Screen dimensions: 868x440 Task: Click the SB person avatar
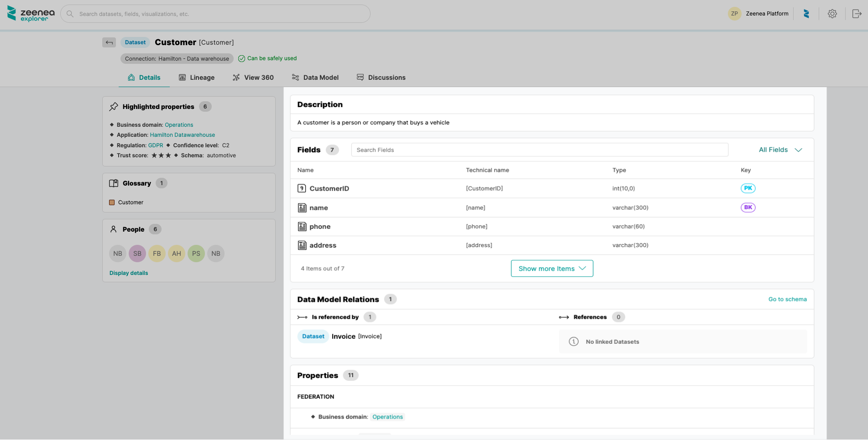tap(137, 254)
